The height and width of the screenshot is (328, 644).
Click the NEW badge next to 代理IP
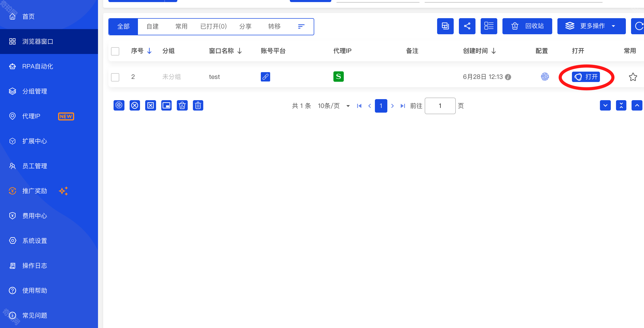coord(66,116)
